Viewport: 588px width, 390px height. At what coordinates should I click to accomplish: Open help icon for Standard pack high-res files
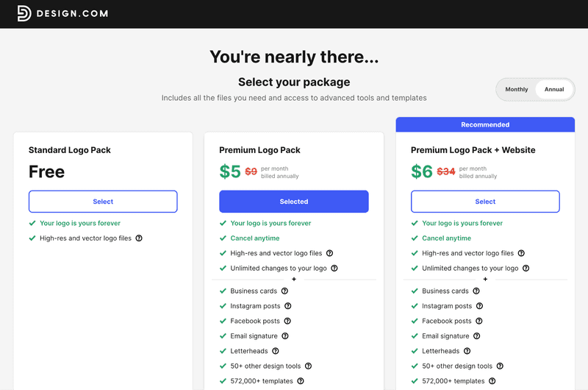tap(139, 238)
